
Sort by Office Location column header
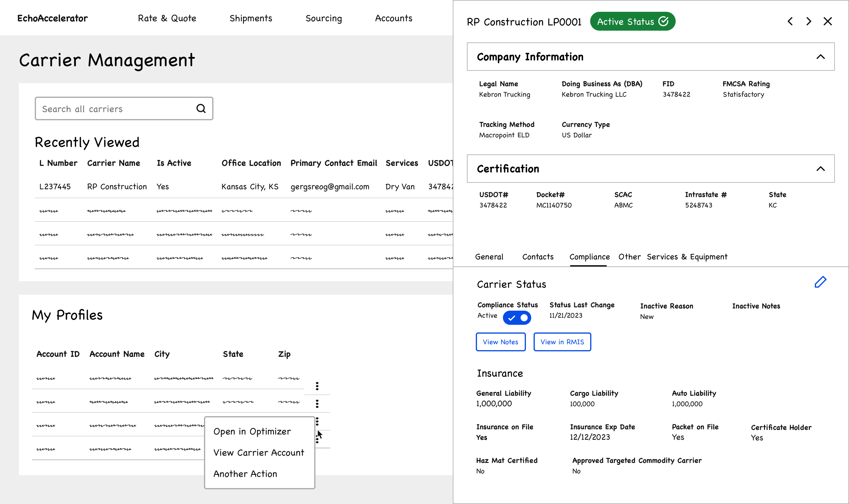(251, 163)
